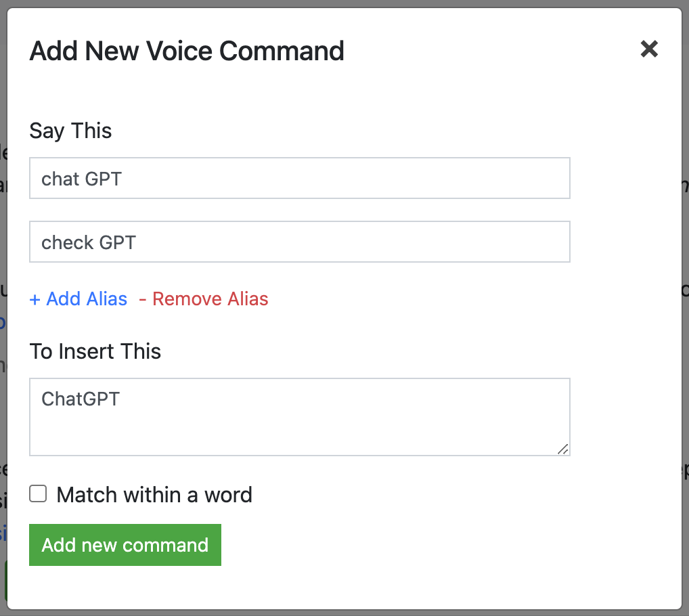Click the minus sign of Remove Alias

click(143, 299)
